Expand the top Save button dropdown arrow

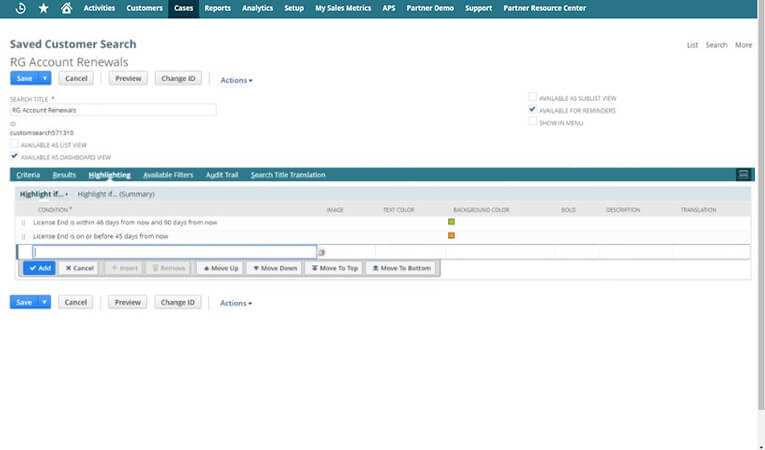[x=45, y=78]
